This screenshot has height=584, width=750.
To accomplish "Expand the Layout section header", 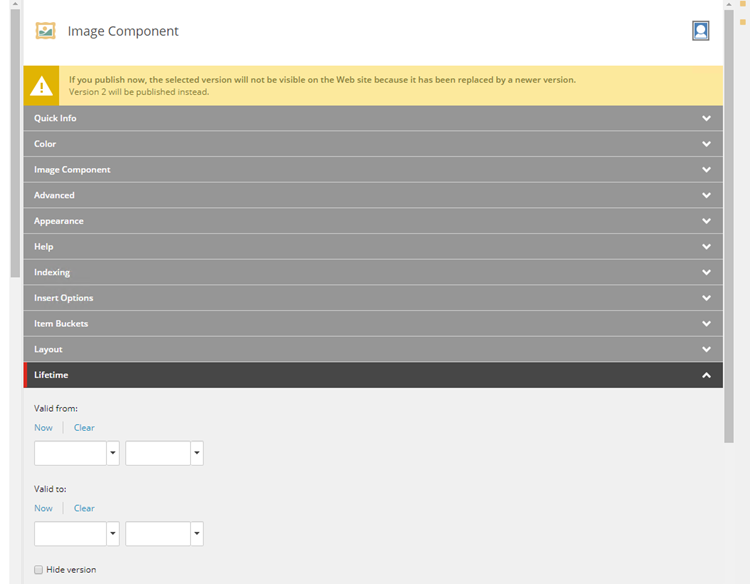I will point(373,349).
